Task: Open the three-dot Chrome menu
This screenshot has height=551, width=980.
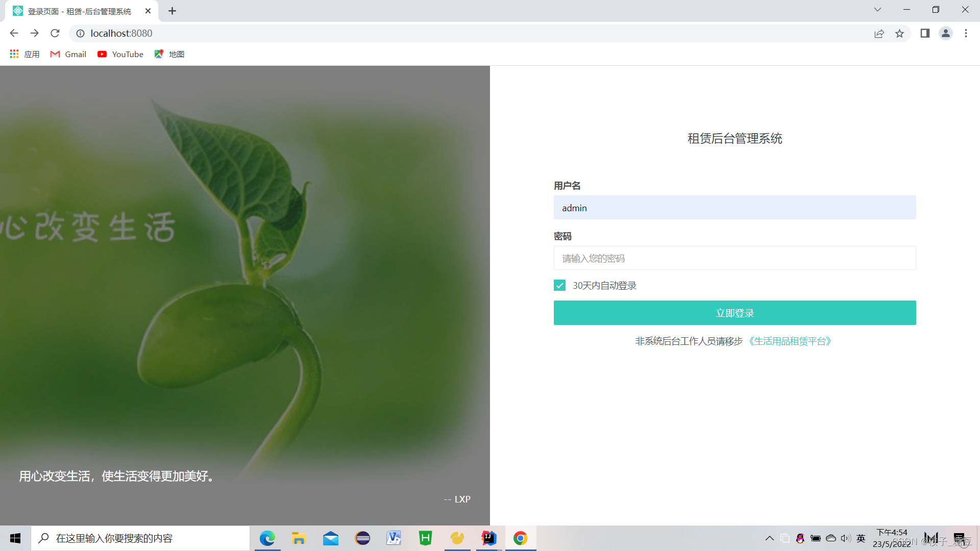Action: 966,33
